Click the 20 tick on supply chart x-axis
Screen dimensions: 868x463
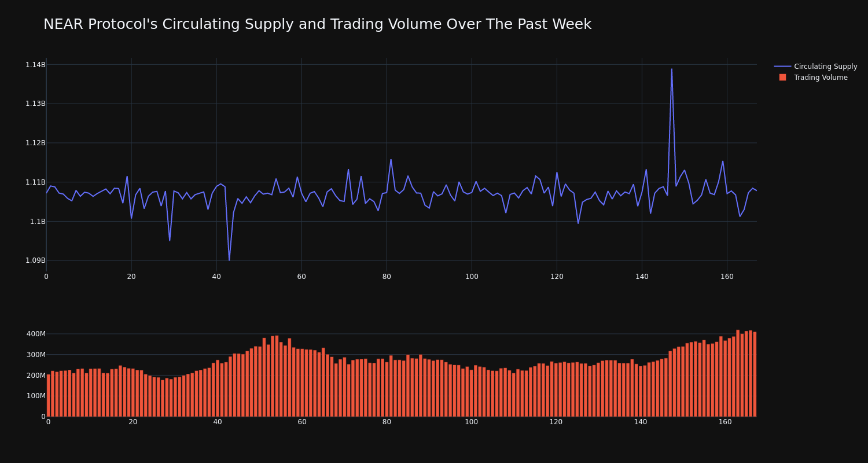131,277
